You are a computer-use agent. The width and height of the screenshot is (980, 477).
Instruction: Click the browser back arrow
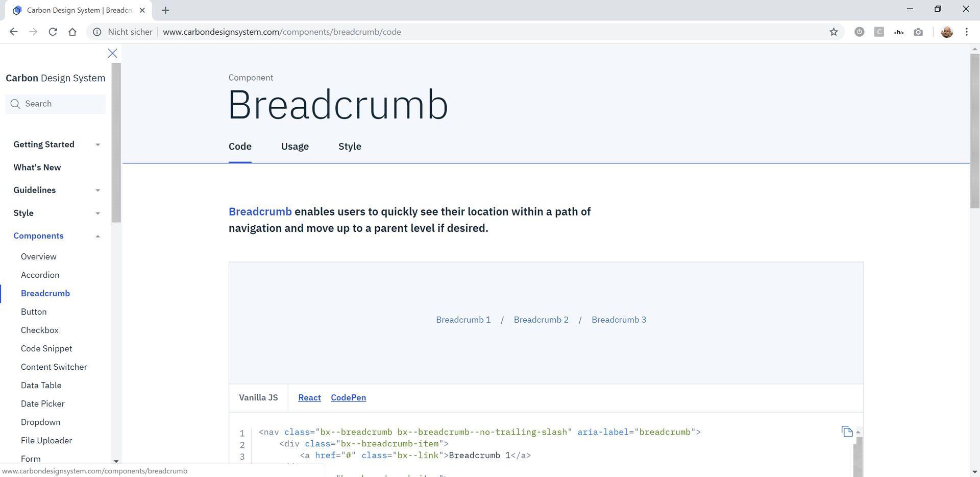click(x=14, y=32)
